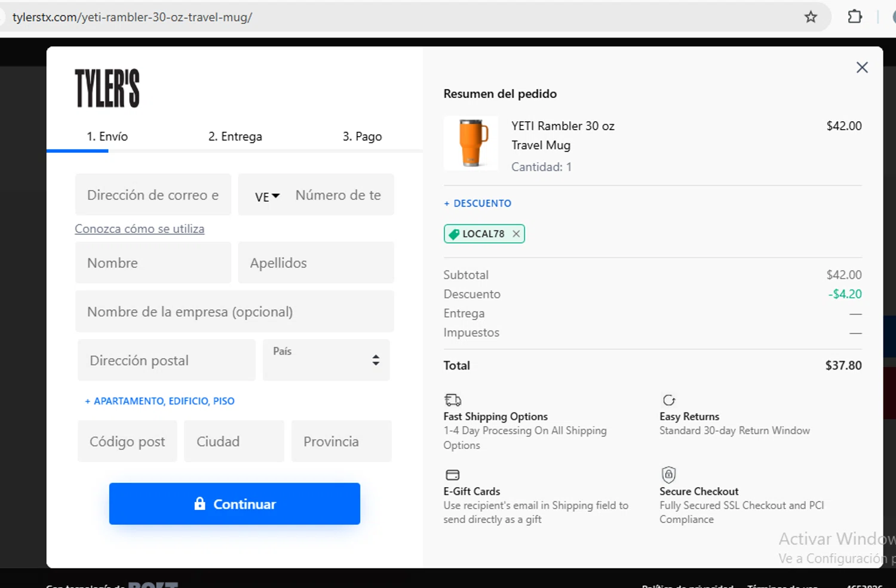Click the Total $37.80 amount

[843, 365]
